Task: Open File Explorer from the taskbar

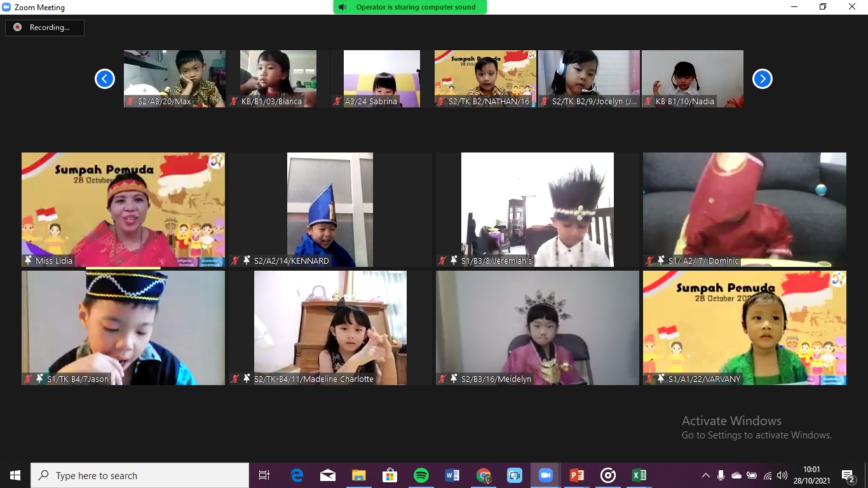Action: click(359, 475)
